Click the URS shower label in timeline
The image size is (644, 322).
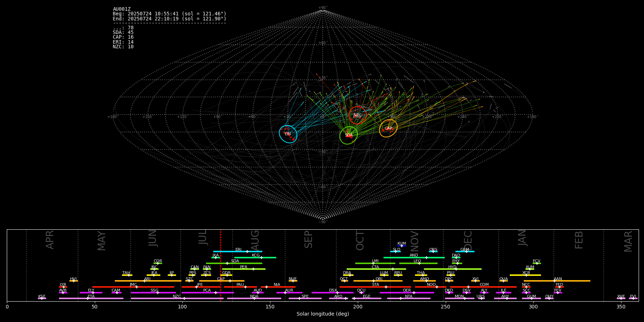coord(480,297)
